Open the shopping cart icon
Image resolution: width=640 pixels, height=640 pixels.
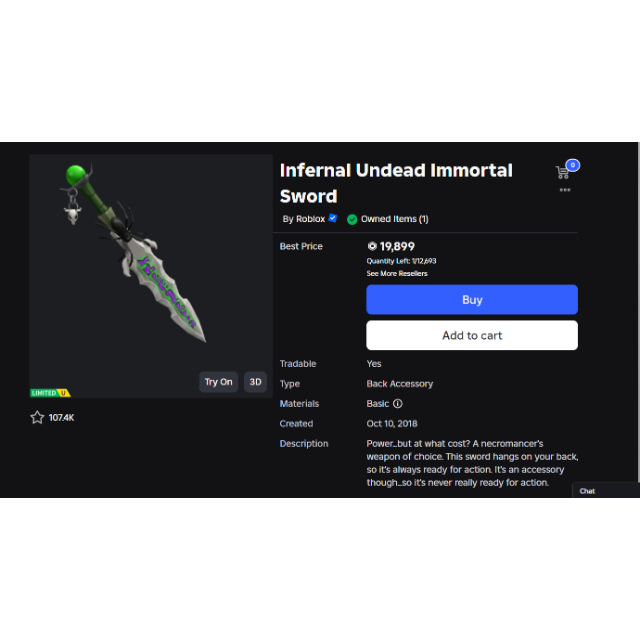point(563,172)
